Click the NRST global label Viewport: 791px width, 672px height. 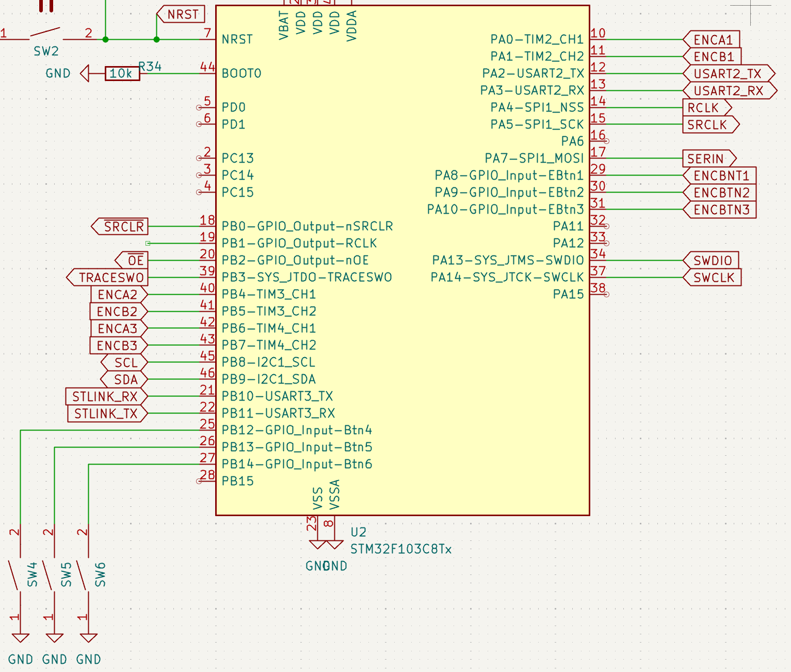click(x=181, y=14)
